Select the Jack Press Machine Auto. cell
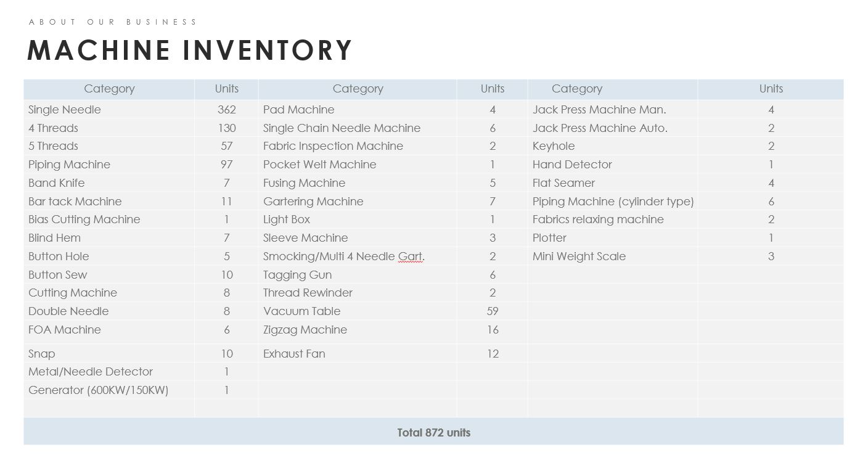868x455 pixels. coord(600,128)
